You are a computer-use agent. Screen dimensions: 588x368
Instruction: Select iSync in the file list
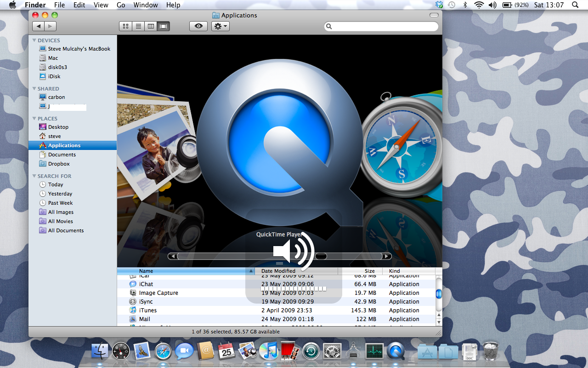[276, 302]
